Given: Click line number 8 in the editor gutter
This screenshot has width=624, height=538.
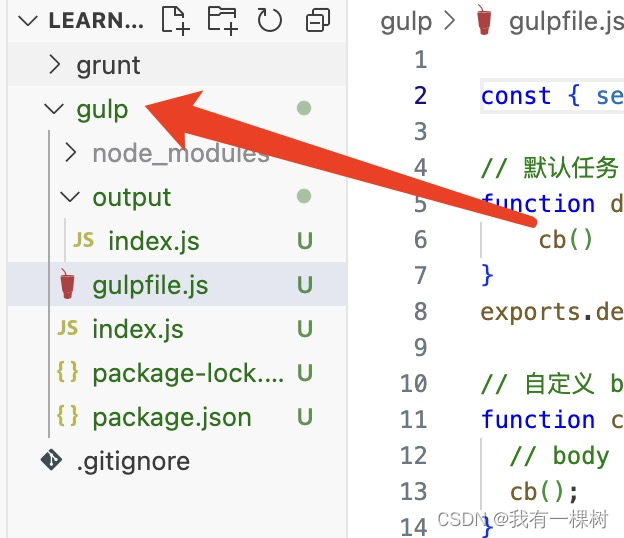Looking at the screenshot, I should pos(421,311).
